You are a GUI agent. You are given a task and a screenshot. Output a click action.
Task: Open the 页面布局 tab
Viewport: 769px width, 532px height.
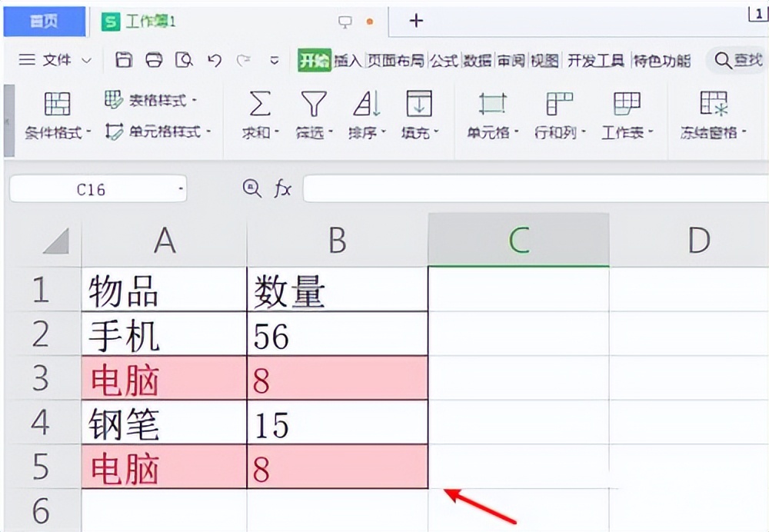[x=396, y=61]
